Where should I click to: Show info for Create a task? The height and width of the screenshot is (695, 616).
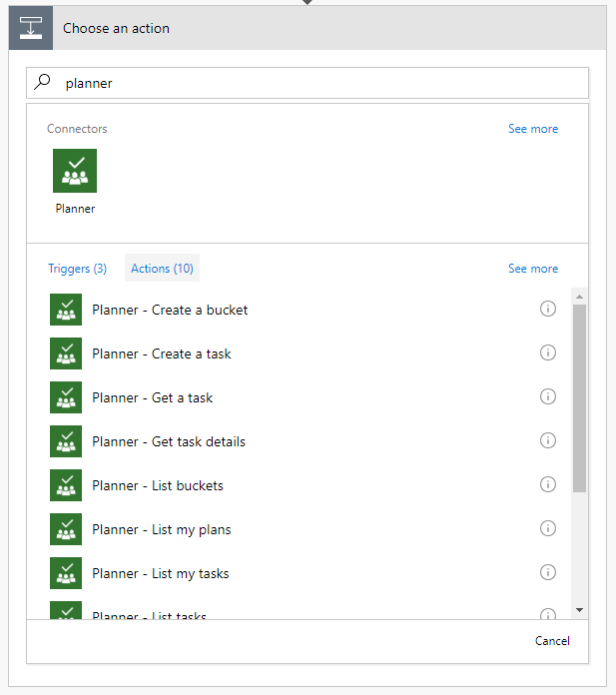point(548,352)
